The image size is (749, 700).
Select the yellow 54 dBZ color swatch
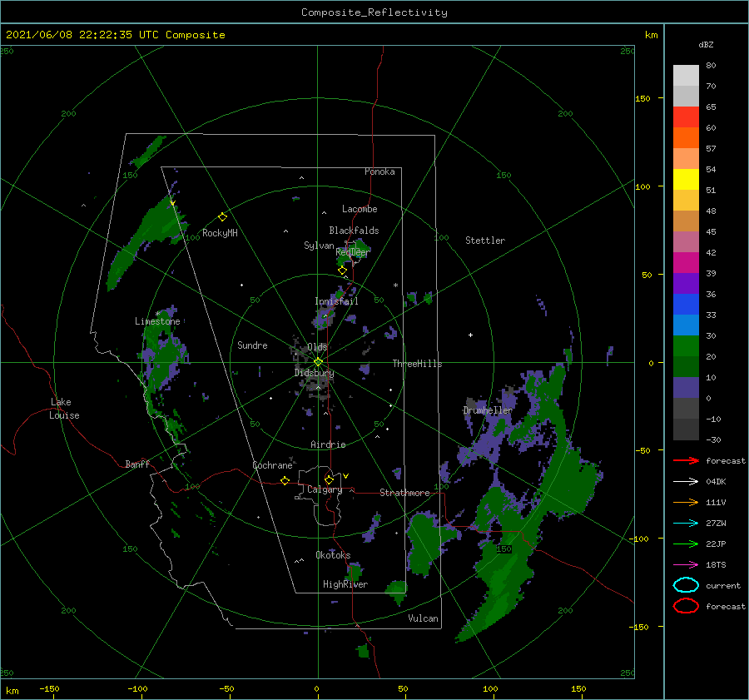[x=686, y=179]
